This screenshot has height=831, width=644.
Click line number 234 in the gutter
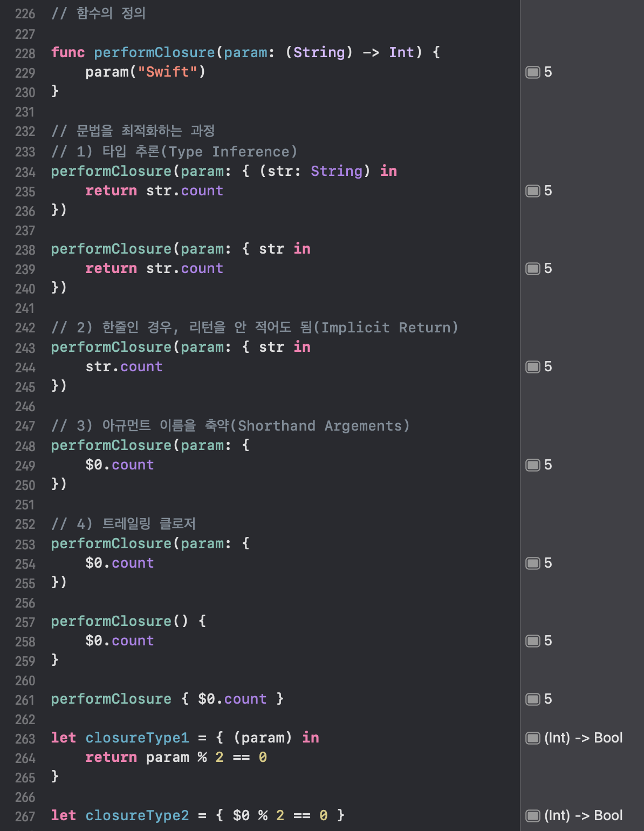click(x=25, y=172)
